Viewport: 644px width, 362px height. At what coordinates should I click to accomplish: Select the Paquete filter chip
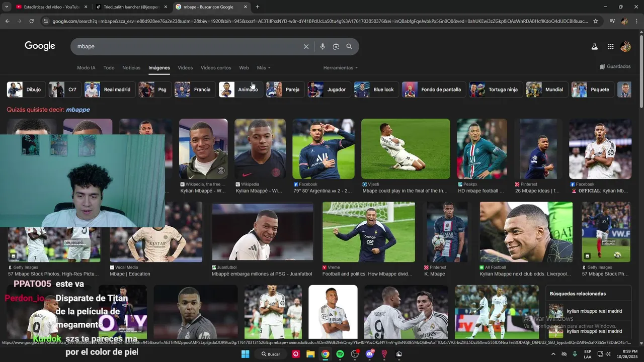pyautogui.click(x=592, y=89)
